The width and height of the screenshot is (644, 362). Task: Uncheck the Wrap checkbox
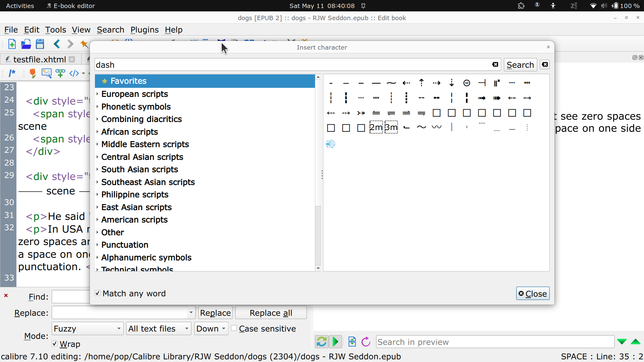pyautogui.click(x=55, y=344)
